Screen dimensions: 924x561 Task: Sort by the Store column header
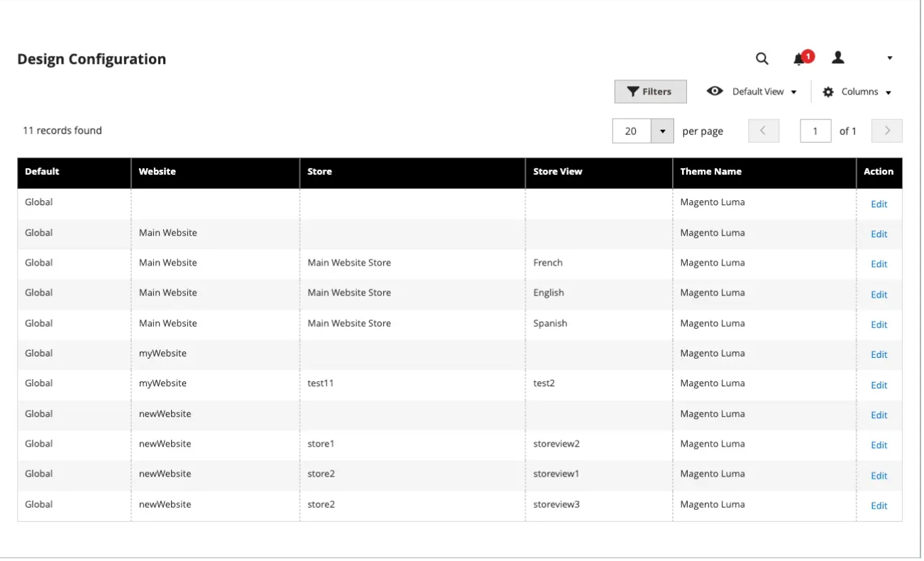413,172
